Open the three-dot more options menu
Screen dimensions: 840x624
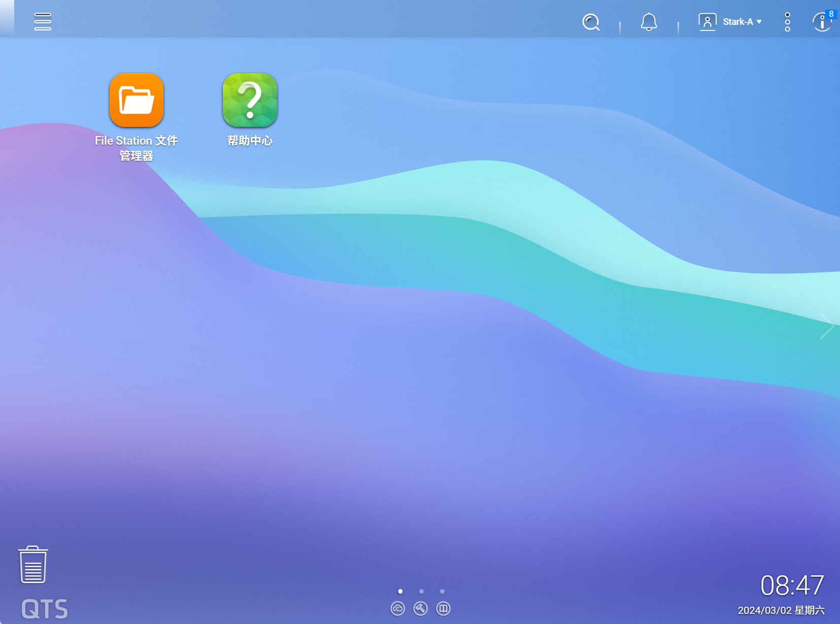787,22
